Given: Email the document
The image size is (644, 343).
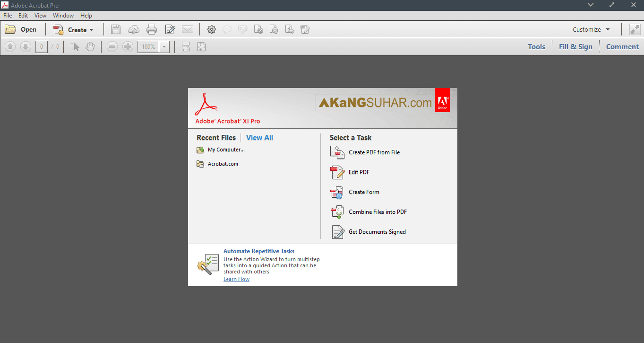Looking at the screenshot, I should coord(188,29).
